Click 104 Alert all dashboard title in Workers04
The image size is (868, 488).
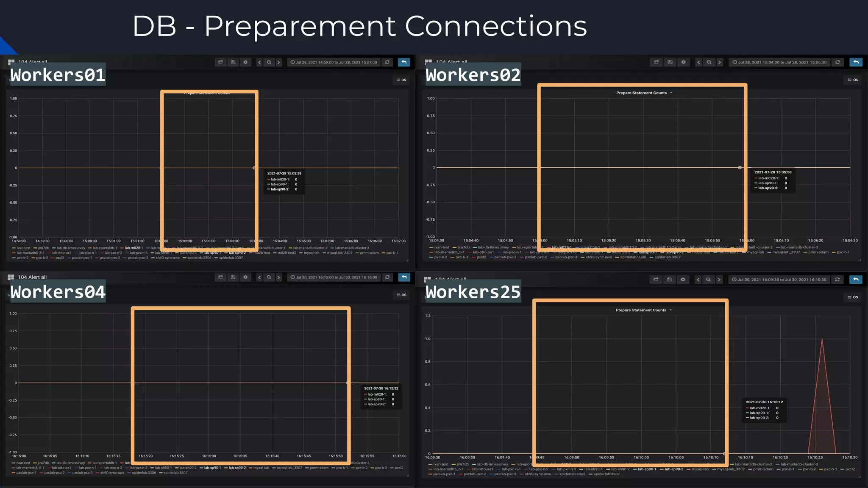[32, 277]
